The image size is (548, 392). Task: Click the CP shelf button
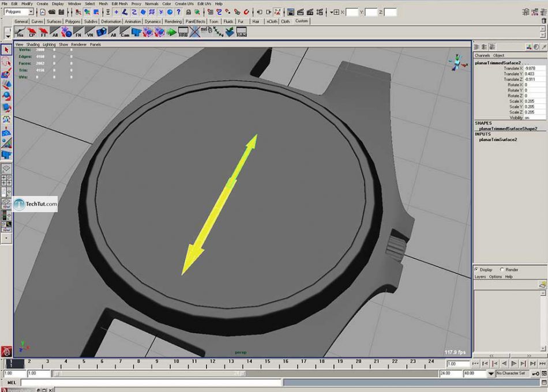point(32,32)
